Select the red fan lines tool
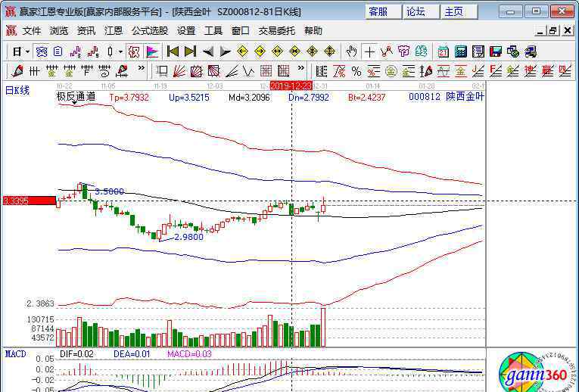This screenshot has height=392, width=579. [x=179, y=71]
